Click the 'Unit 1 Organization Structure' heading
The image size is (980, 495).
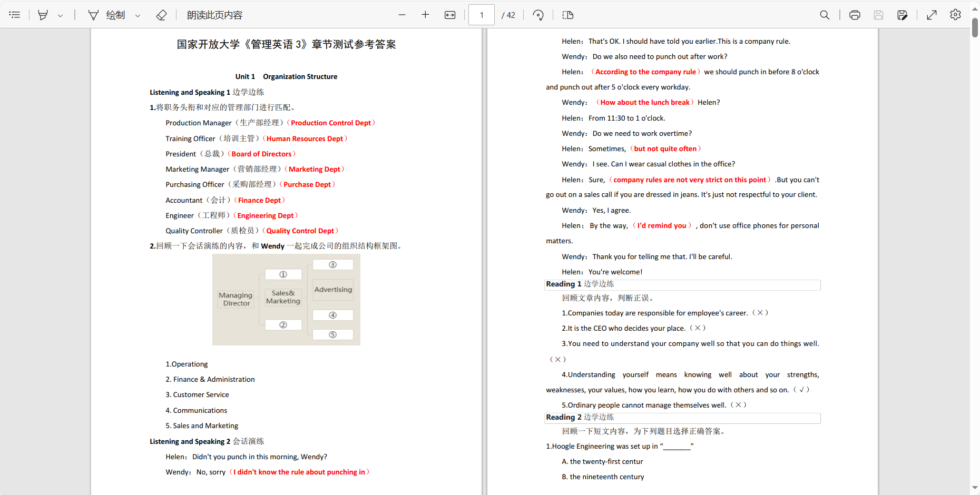click(x=286, y=76)
